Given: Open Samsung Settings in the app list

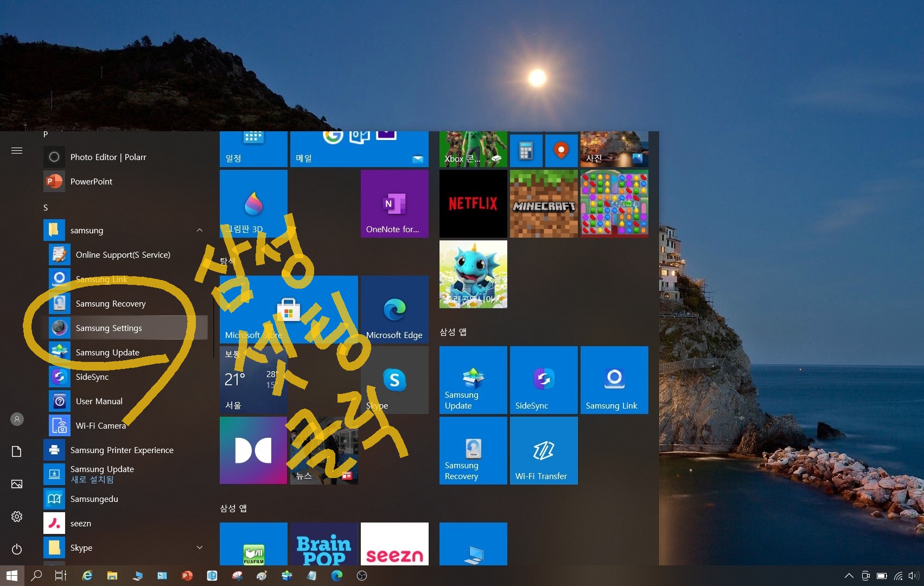Looking at the screenshot, I should click(x=125, y=328).
